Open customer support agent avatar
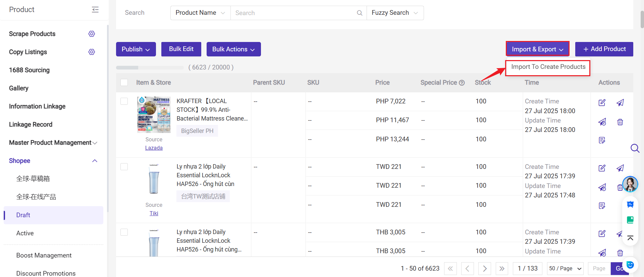The width and height of the screenshot is (644, 277). click(x=630, y=184)
